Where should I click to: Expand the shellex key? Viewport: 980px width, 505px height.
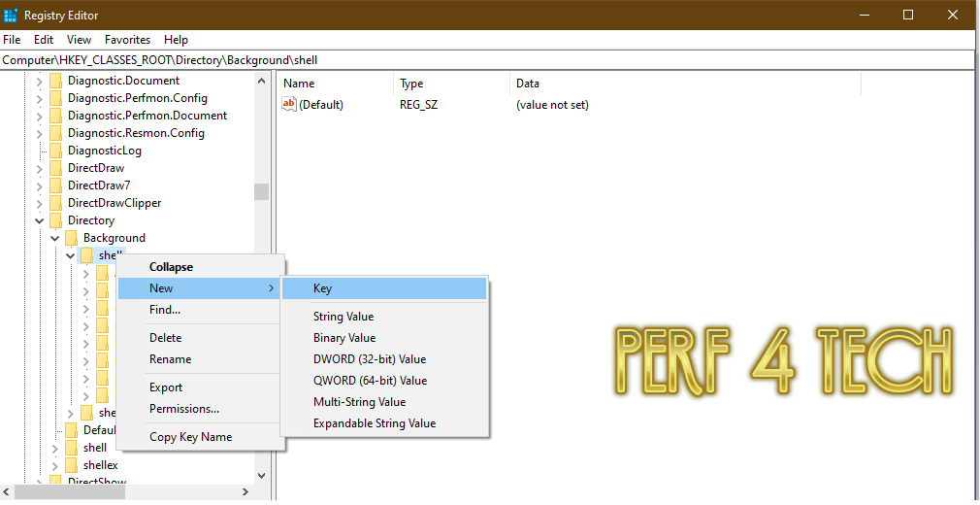[x=55, y=465]
